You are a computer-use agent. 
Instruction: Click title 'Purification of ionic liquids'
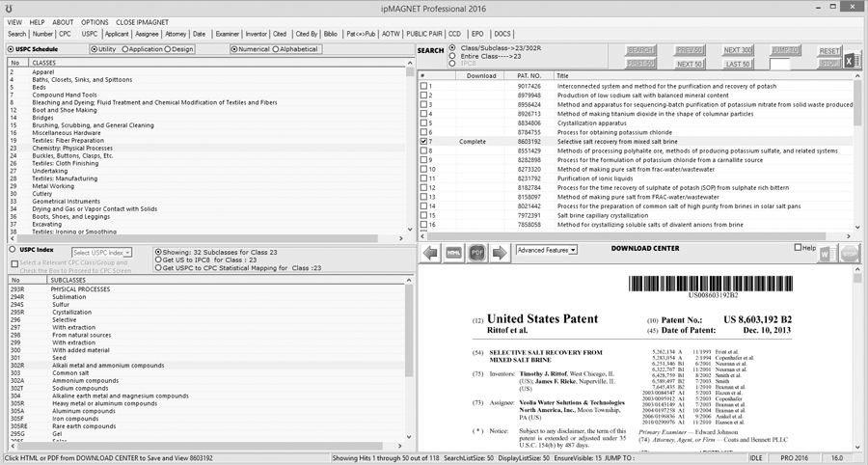click(595, 178)
